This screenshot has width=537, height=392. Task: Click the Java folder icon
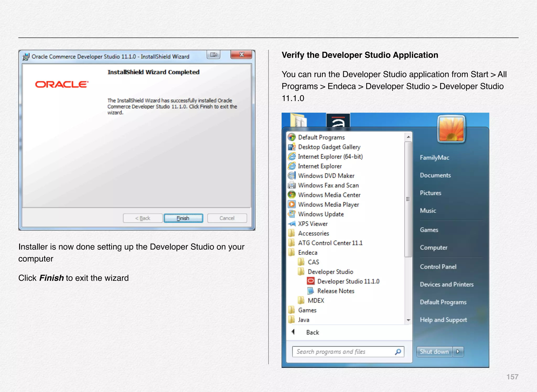[291, 320]
